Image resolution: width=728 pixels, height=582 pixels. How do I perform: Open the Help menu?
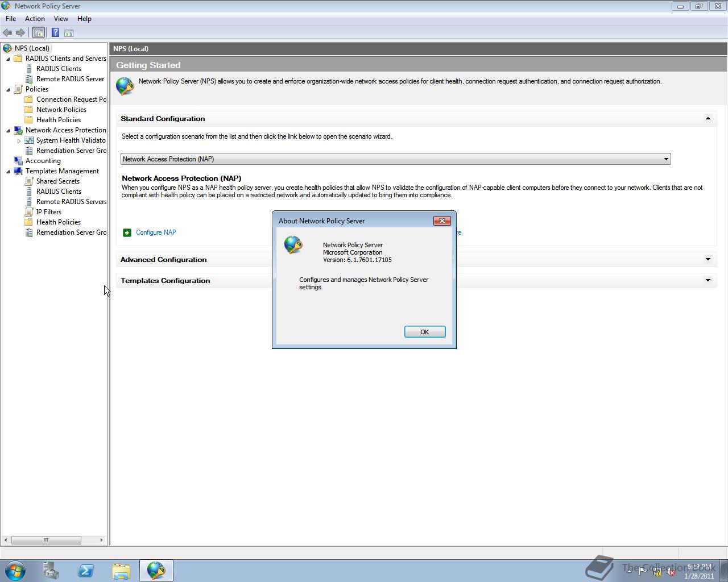84,19
